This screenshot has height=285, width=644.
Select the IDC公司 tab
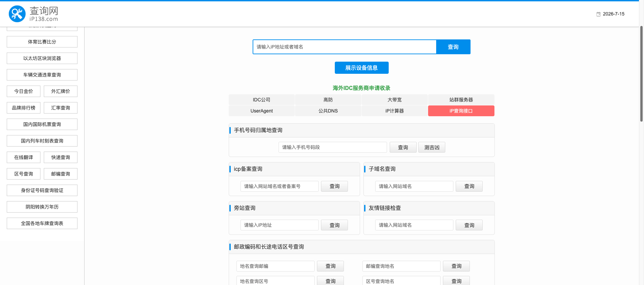coord(262,100)
